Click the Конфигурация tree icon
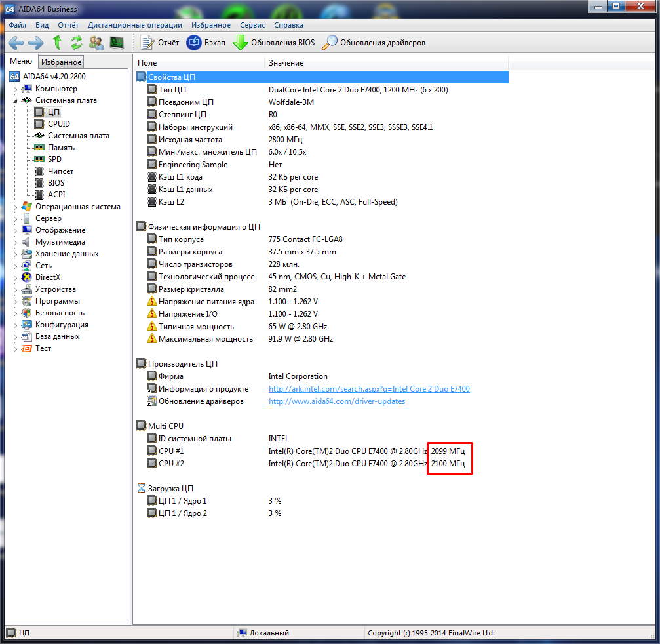This screenshot has height=644, width=660. [26, 325]
